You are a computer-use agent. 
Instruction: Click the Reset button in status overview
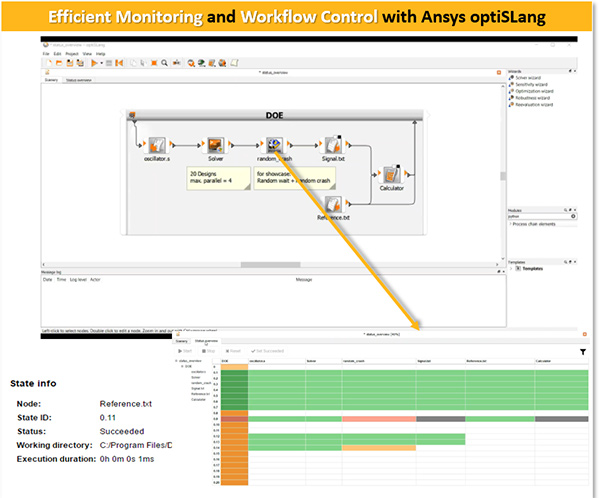[233, 351]
